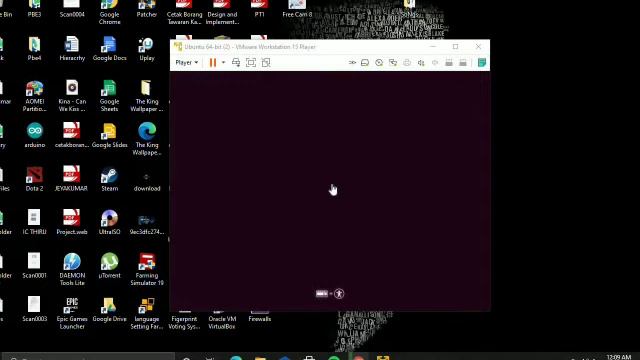
Task: Select the Firewalls desktop item label
Action: 260,319
